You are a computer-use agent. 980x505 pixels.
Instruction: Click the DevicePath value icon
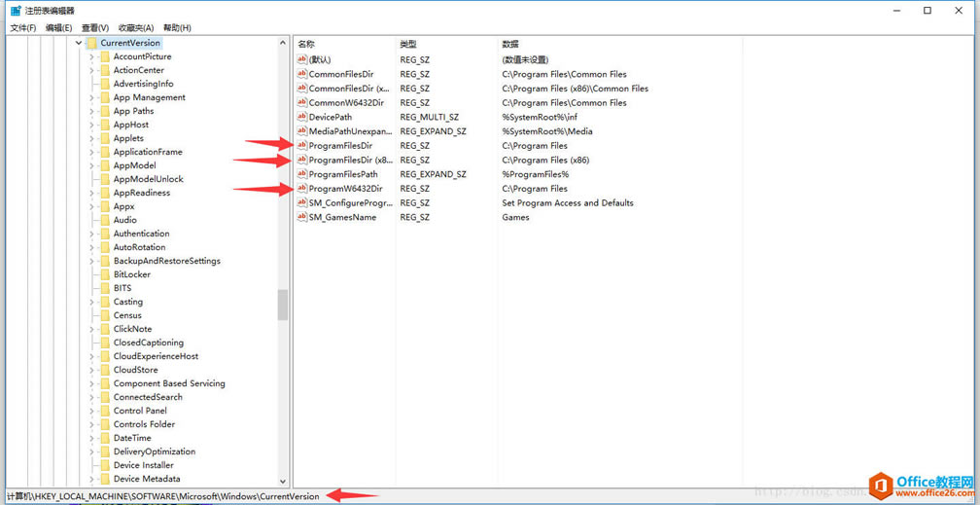[302, 117]
